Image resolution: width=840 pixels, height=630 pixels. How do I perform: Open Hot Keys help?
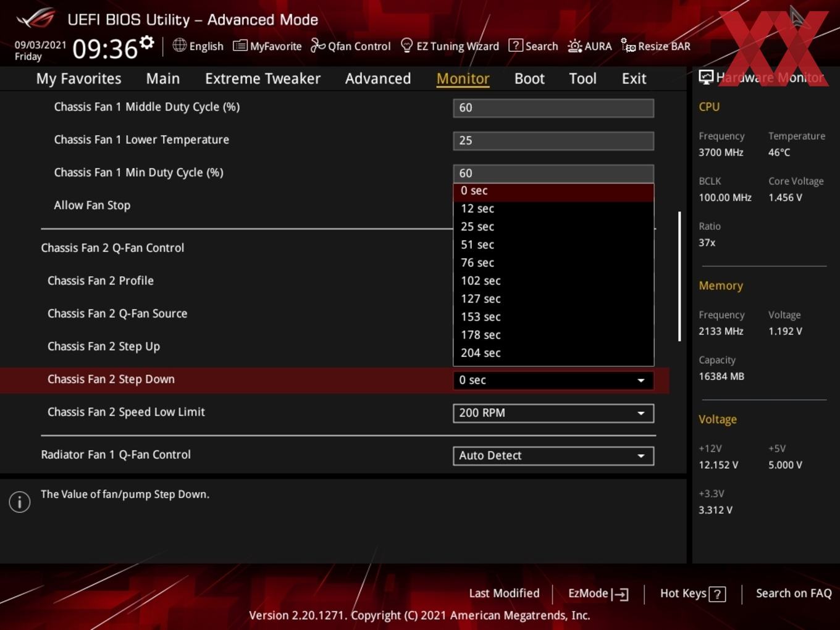pos(692,594)
